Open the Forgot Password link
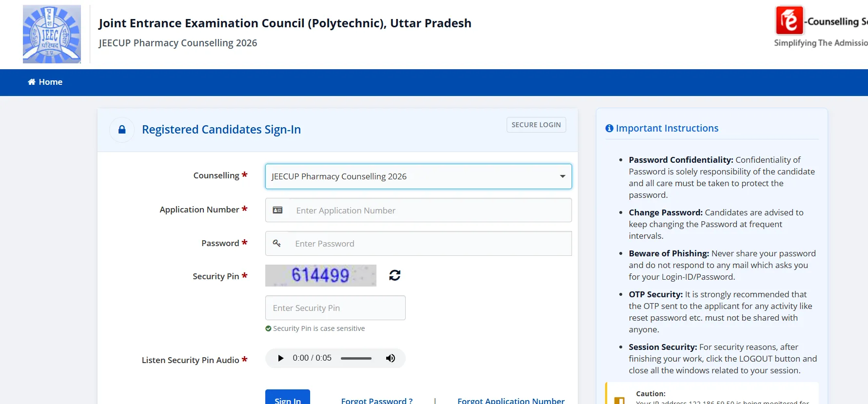 pyautogui.click(x=377, y=401)
